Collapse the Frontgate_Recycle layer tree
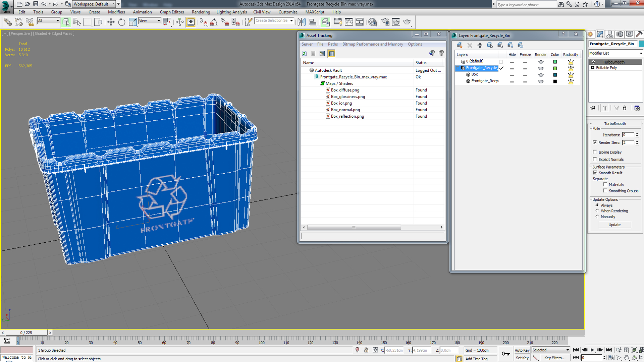Viewport: 644px width, 362px height. (457, 68)
